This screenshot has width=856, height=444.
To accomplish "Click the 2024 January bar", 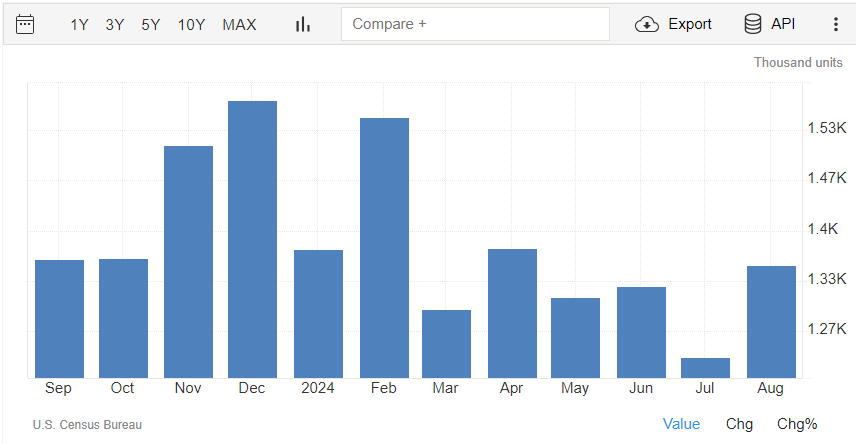I will pyautogui.click(x=318, y=314).
